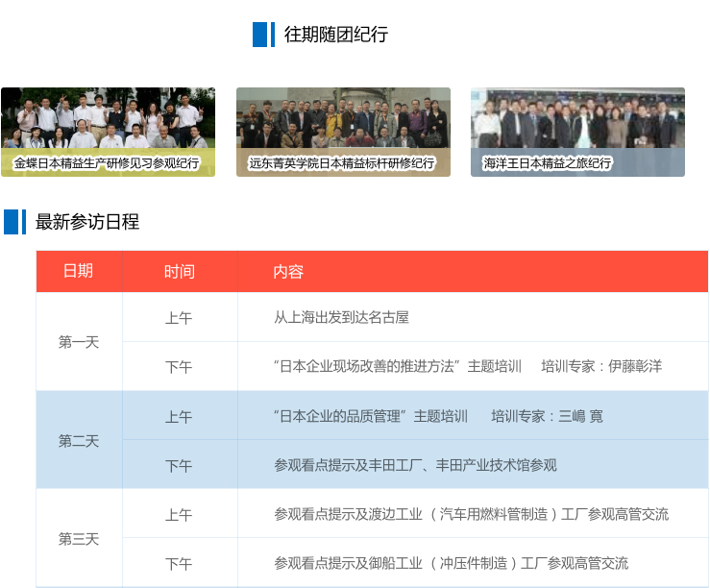Click the 内容 column header
The image size is (710, 588).
pos(288,271)
